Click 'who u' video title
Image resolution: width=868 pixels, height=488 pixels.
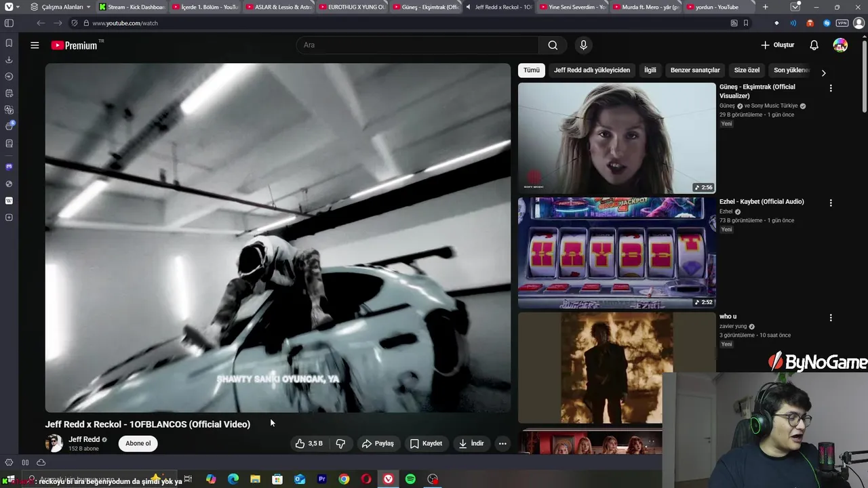pyautogui.click(x=728, y=317)
